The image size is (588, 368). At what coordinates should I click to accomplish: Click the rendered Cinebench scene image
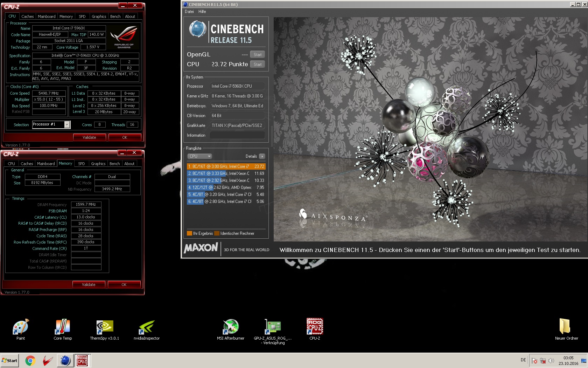coord(430,129)
